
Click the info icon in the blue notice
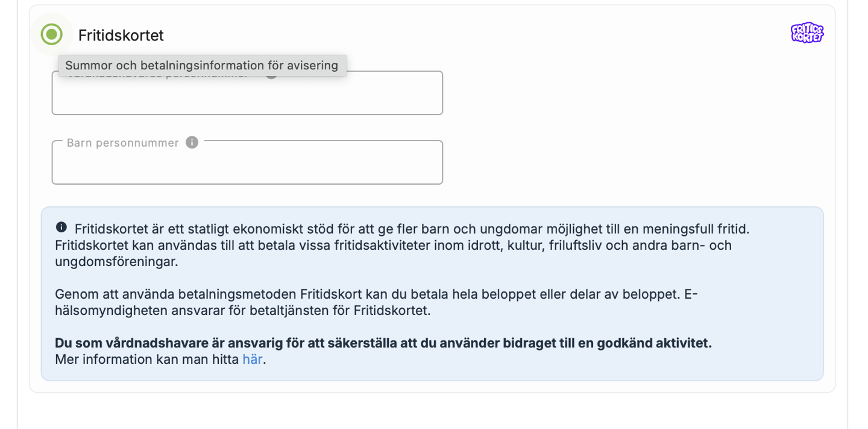61,227
